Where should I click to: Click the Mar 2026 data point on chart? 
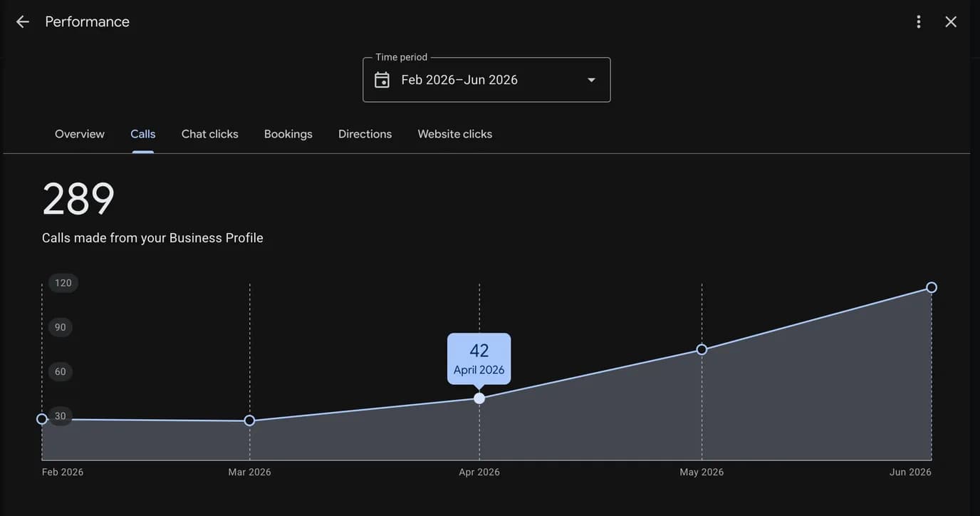click(249, 420)
